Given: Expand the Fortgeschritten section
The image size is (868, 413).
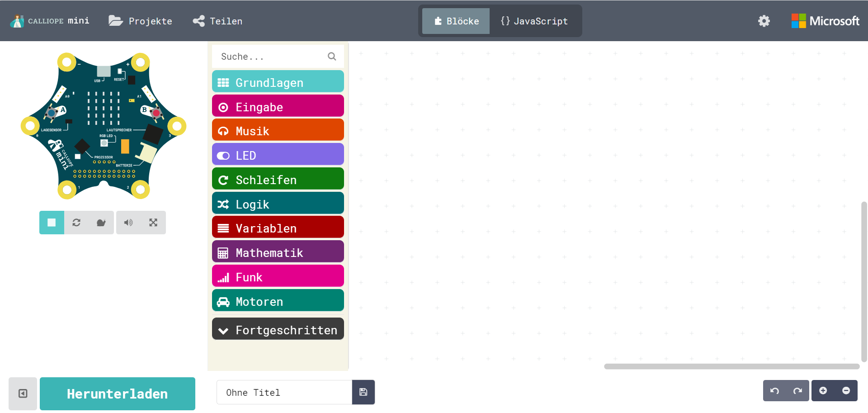Looking at the screenshot, I should 278,329.
